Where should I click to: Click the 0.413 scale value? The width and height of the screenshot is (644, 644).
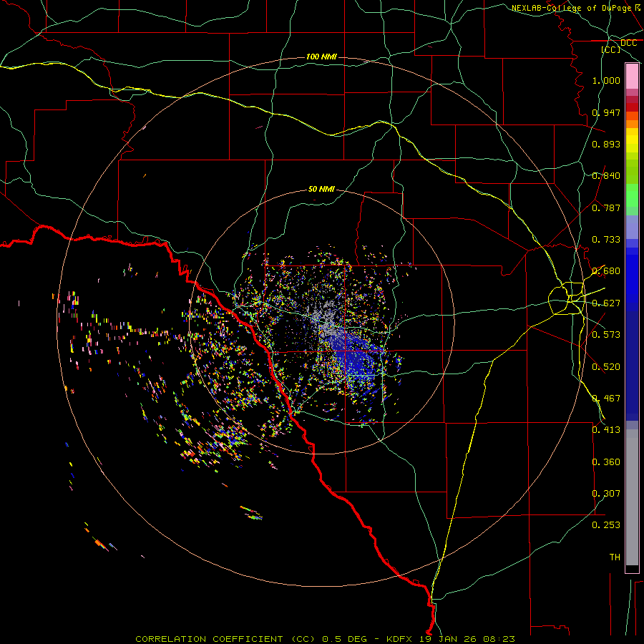tap(606, 430)
